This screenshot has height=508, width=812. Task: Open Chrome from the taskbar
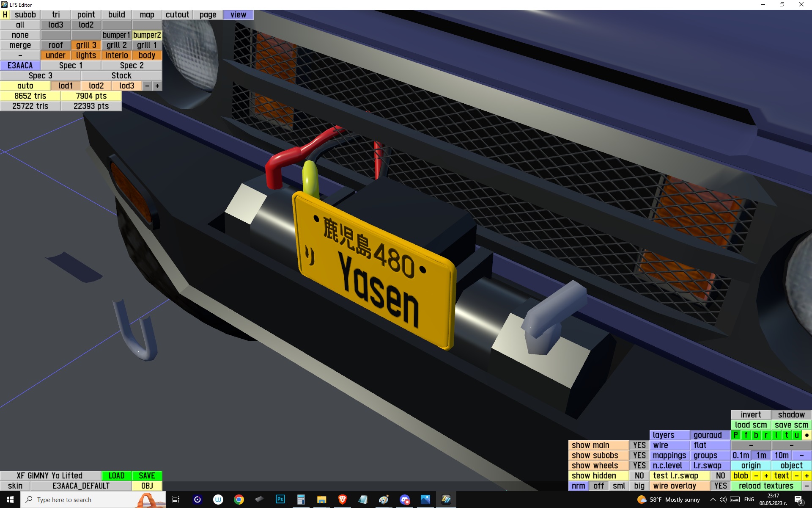[239, 500]
